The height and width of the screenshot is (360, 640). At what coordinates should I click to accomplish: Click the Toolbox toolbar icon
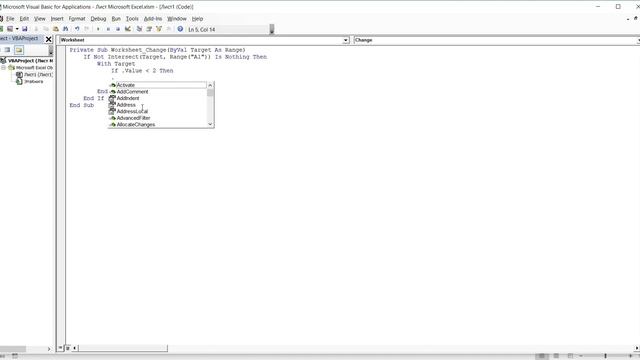tap(169, 29)
